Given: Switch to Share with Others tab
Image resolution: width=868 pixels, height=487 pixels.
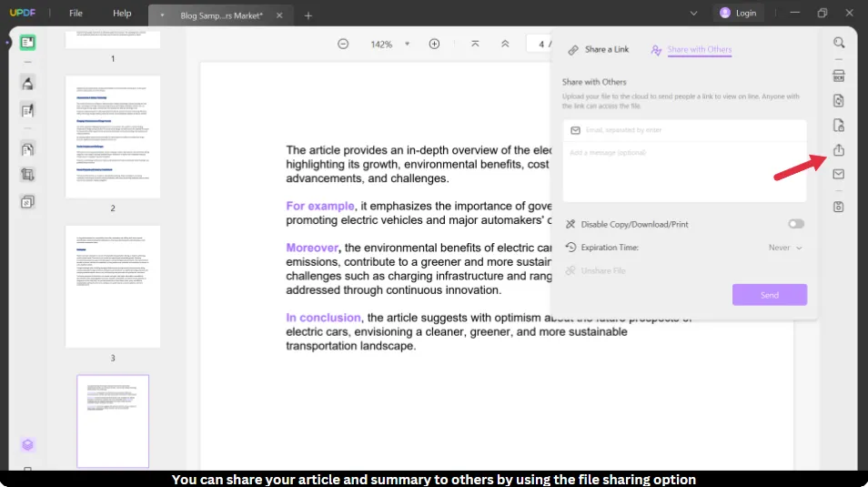Looking at the screenshot, I should [691, 50].
